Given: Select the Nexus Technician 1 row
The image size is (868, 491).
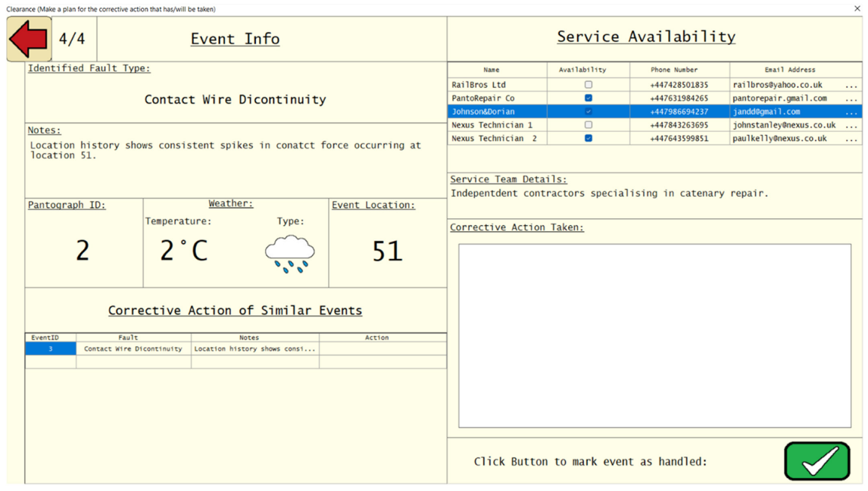Looking at the screenshot, I should 492,125.
